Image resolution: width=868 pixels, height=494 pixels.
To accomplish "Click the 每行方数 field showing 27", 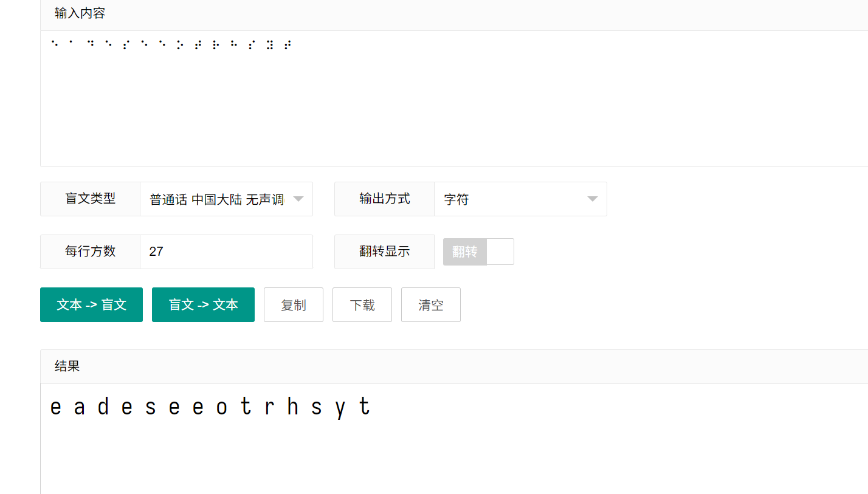I will [x=226, y=252].
